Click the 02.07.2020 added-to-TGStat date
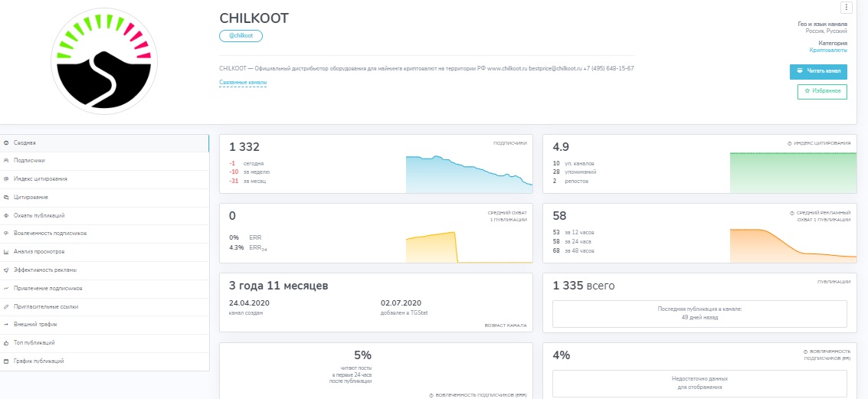The height and width of the screenshot is (399, 868). [x=401, y=303]
